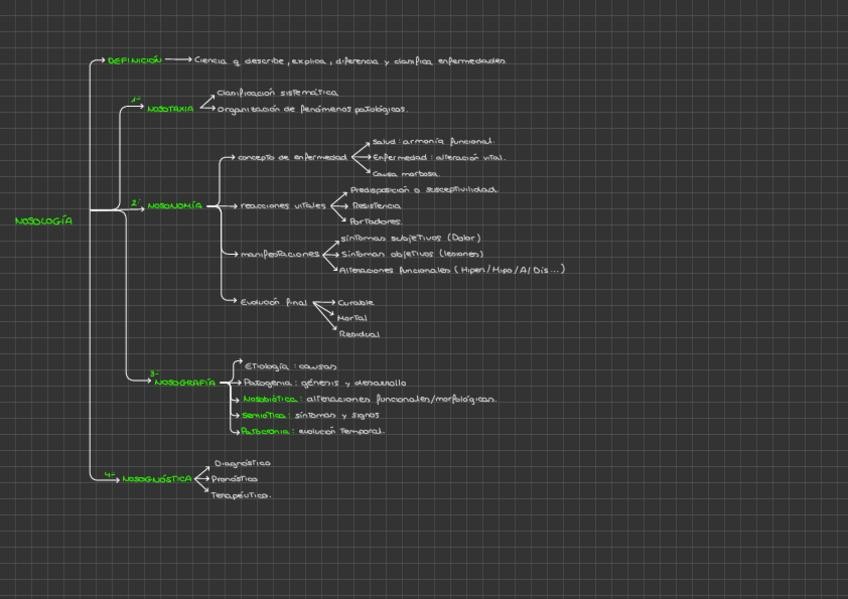Screen dimensions: 848x599
Task: Select the 'Resistencia' note
Action: (376, 205)
